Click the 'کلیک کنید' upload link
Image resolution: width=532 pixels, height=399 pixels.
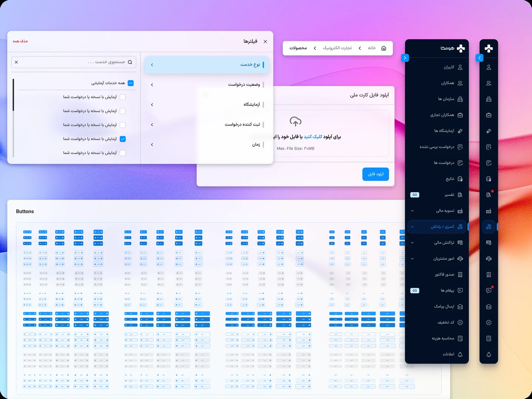pyautogui.click(x=313, y=137)
